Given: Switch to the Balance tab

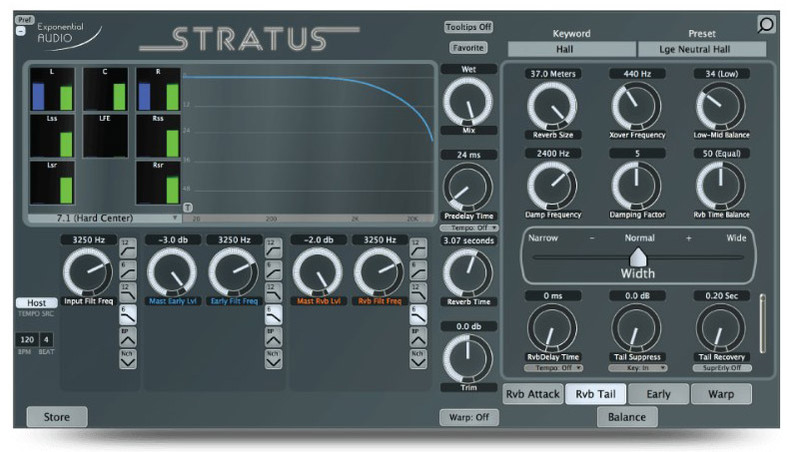Looking at the screenshot, I should pos(627,417).
